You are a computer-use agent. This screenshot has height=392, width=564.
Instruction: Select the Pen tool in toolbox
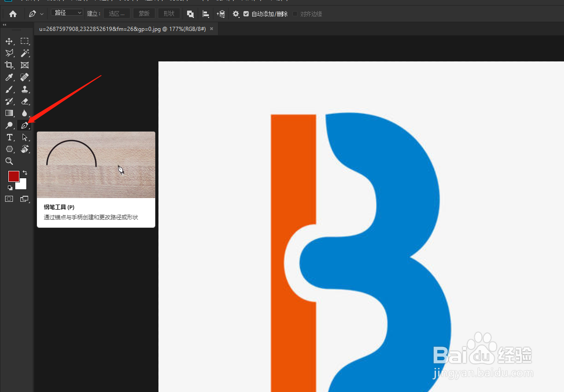pyautogui.click(x=24, y=126)
